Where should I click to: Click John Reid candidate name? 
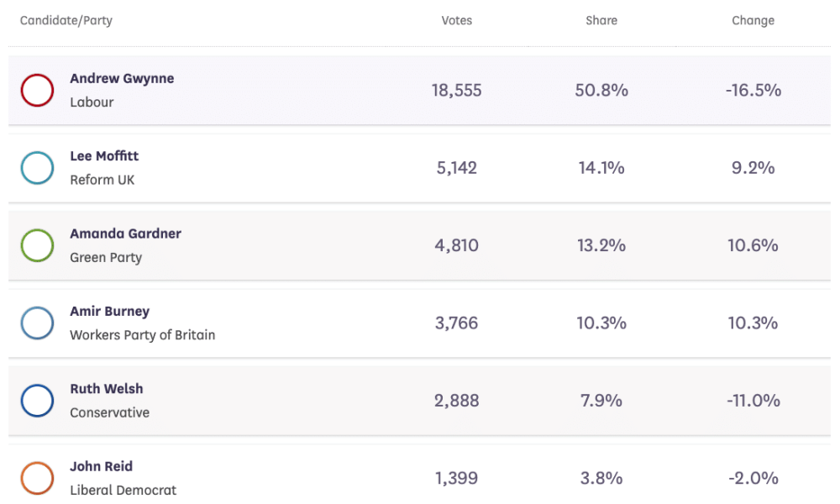coord(101,466)
